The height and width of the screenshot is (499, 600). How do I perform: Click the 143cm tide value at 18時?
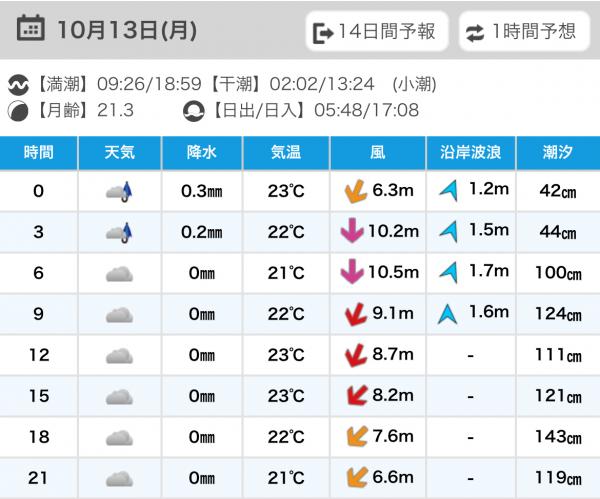(x=558, y=437)
